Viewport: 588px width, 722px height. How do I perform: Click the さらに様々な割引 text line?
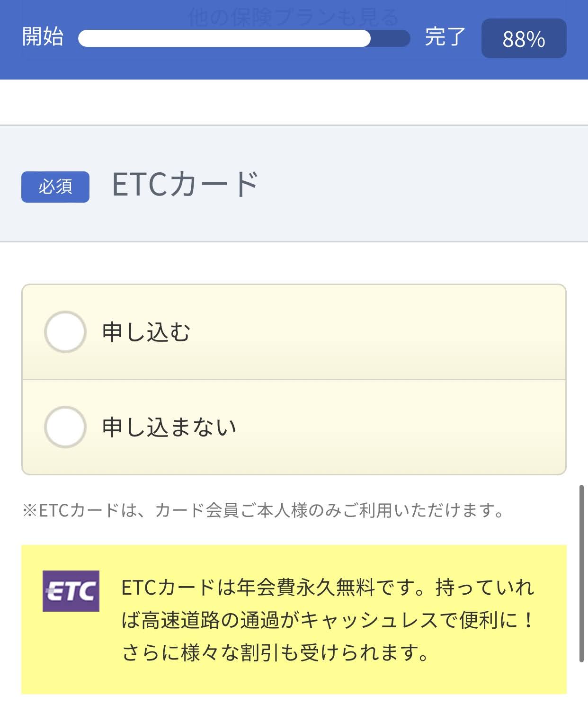tap(275, 653)
